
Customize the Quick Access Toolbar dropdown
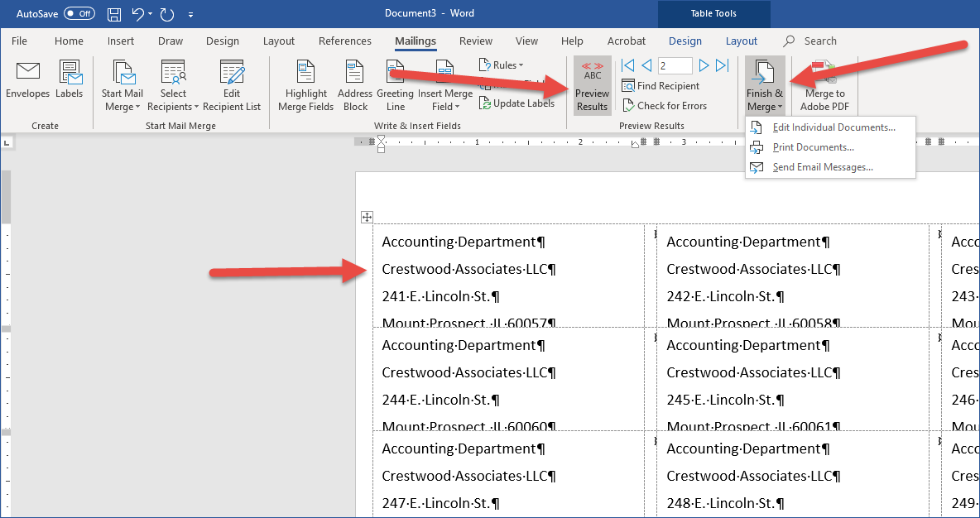pos(190,14)
